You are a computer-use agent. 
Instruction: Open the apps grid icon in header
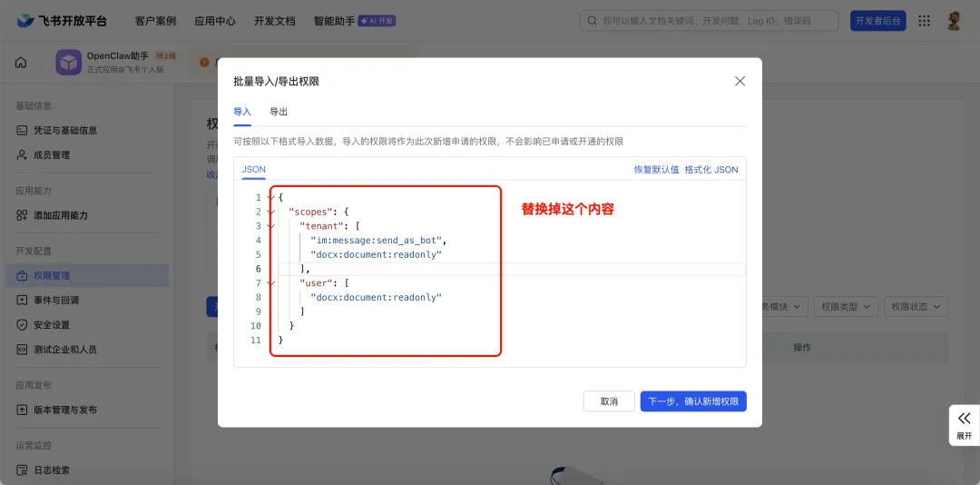pyautogui.click(x=924, y=21)
